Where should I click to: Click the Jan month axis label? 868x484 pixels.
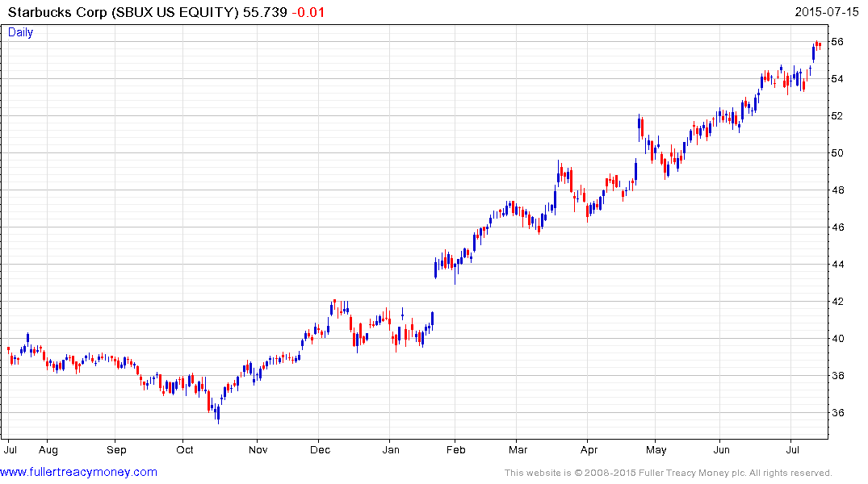[391, 450]
